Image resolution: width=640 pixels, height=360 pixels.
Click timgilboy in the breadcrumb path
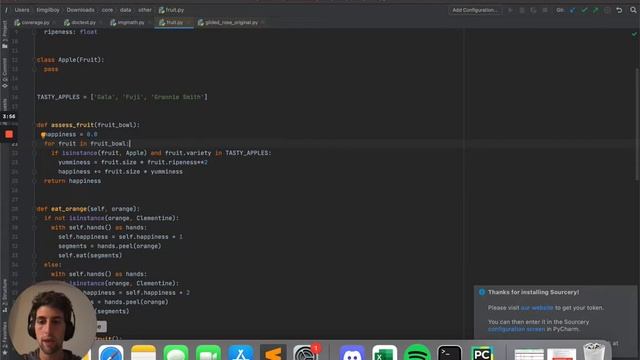(x=48, y=10)
